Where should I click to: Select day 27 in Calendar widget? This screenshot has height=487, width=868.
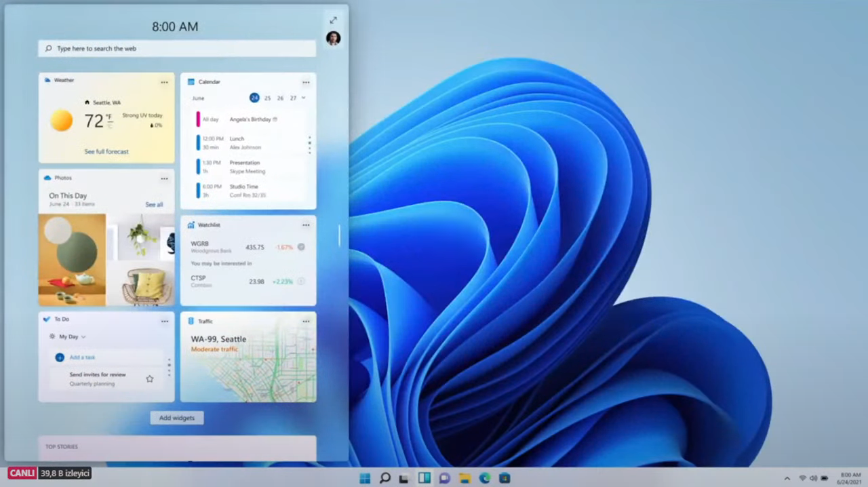(293, 98)
